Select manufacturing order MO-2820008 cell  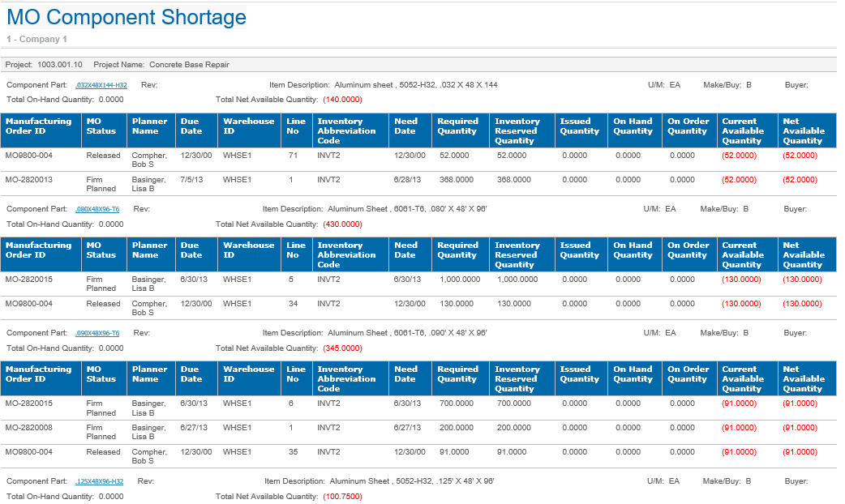[x=29, y=428]
